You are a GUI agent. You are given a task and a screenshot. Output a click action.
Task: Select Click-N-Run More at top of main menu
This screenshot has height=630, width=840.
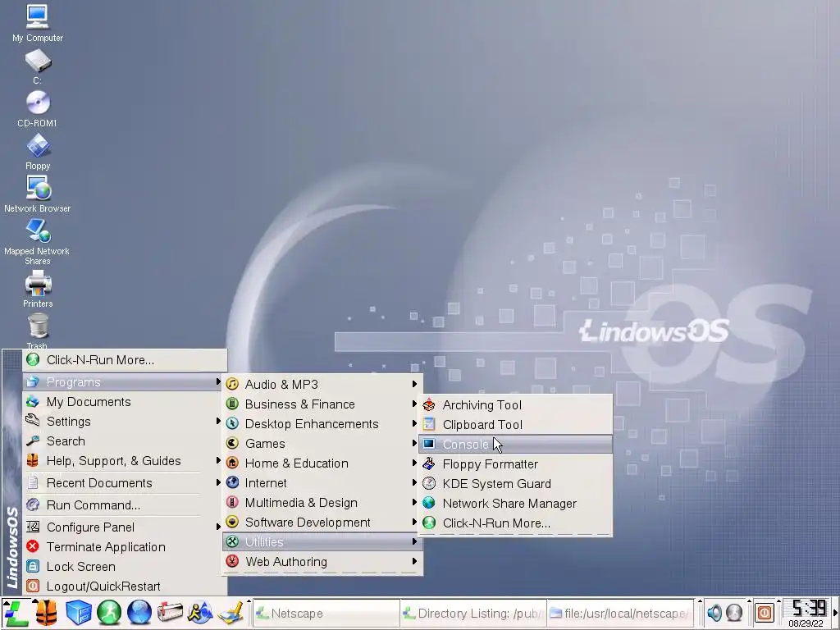[125, 360]
